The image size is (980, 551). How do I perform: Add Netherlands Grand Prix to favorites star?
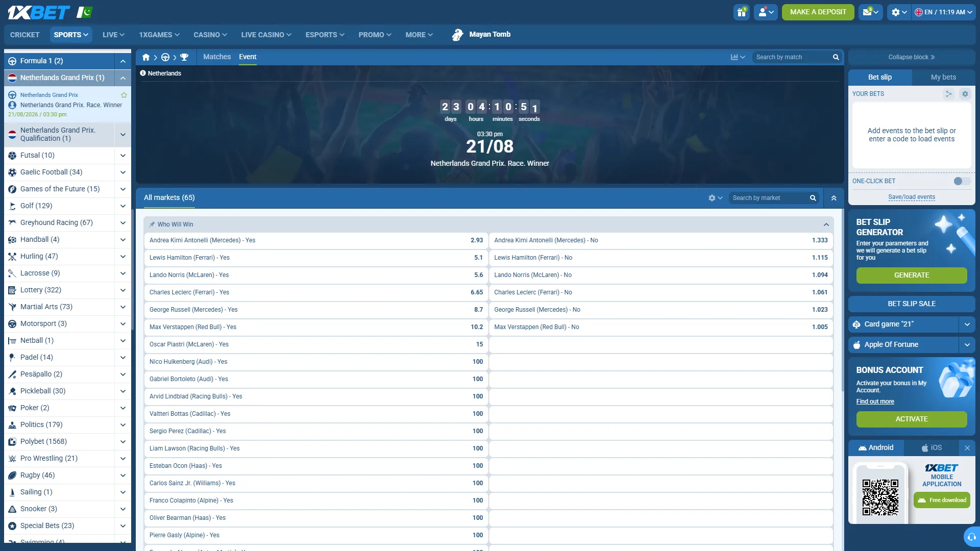click(x=124, y=95)
